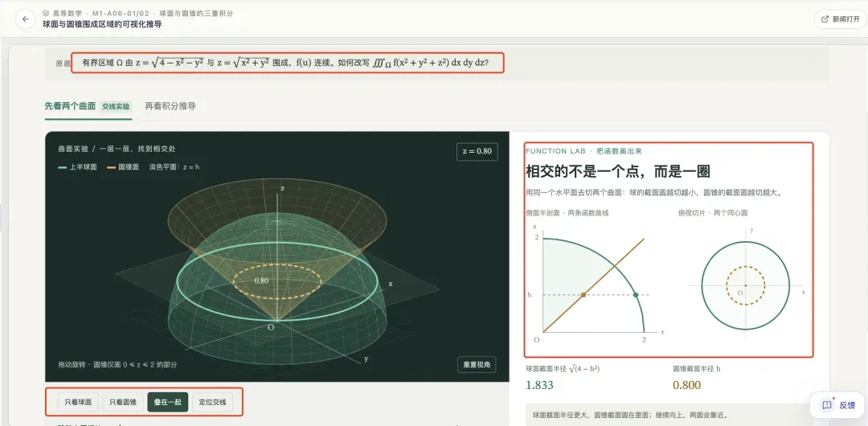Screen dimensions: 868x426
Task: Click the lesson title 球面与圆锥围成区域的可视化推导
Action: [x=102, y=24]
